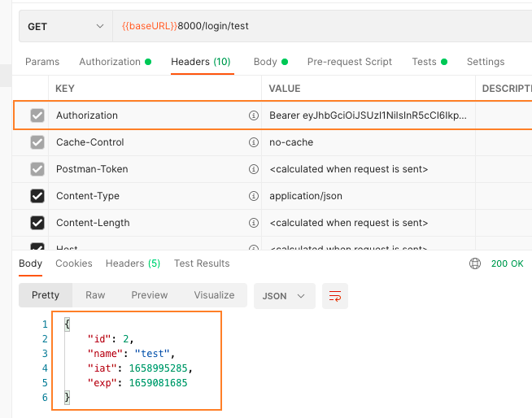Click info icon in Cache-Control row
The width and height of the screenshot is (532, 418).
point(253,142)
